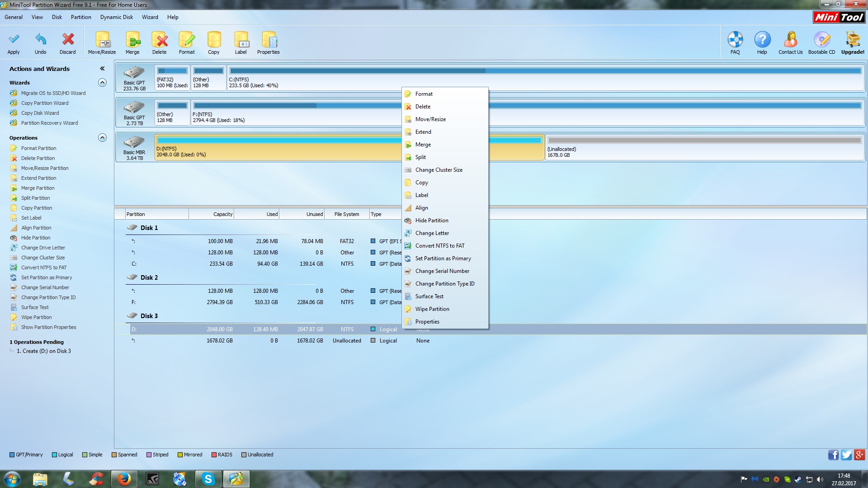The height and width of the screenshot is (488, 868).
Task: Open the FAQ lifebuoy icon
Action: (x=735, y=40)
